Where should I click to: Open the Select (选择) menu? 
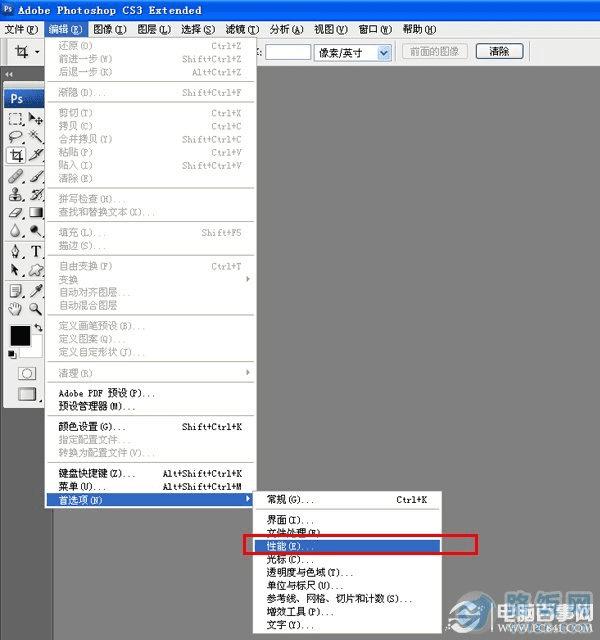[198, 29]
